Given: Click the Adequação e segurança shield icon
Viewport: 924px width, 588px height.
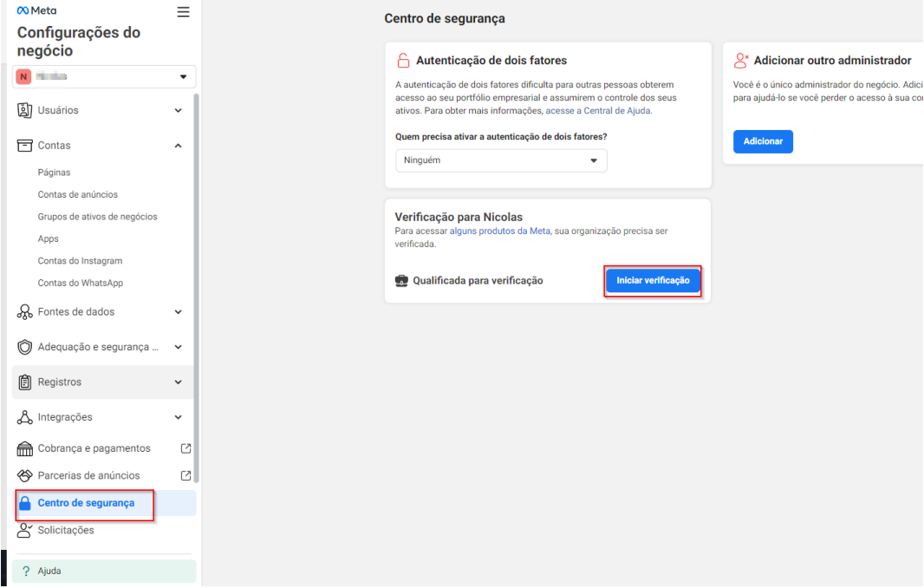Looking at the screenshot, I should point(25,347).
